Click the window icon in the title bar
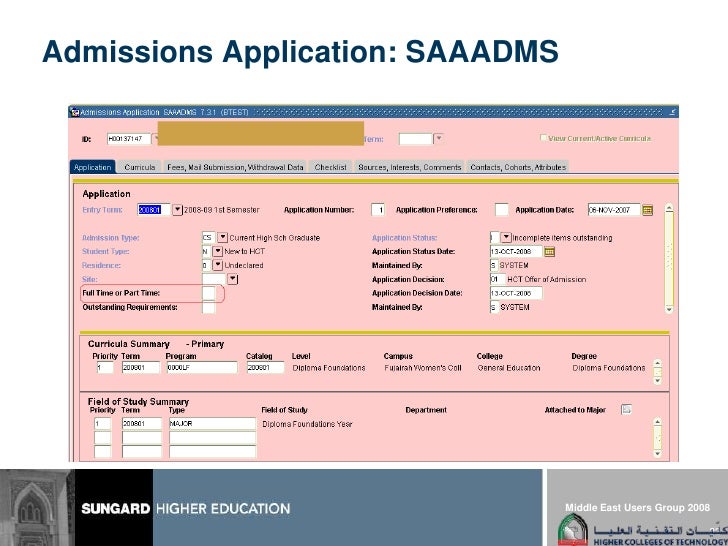728x546 pixels. 74,112
